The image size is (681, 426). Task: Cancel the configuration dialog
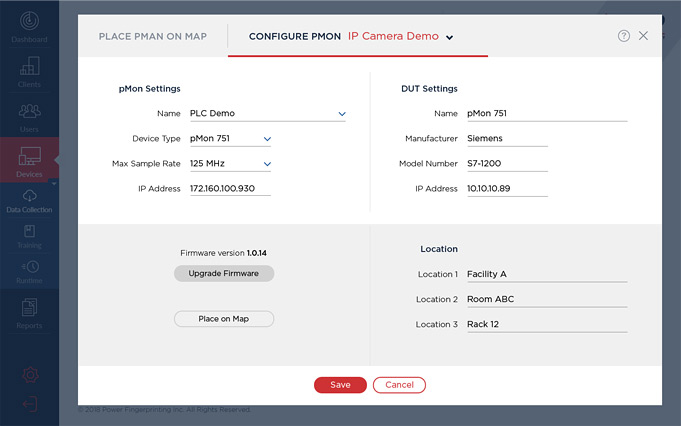tap(399, 385)
